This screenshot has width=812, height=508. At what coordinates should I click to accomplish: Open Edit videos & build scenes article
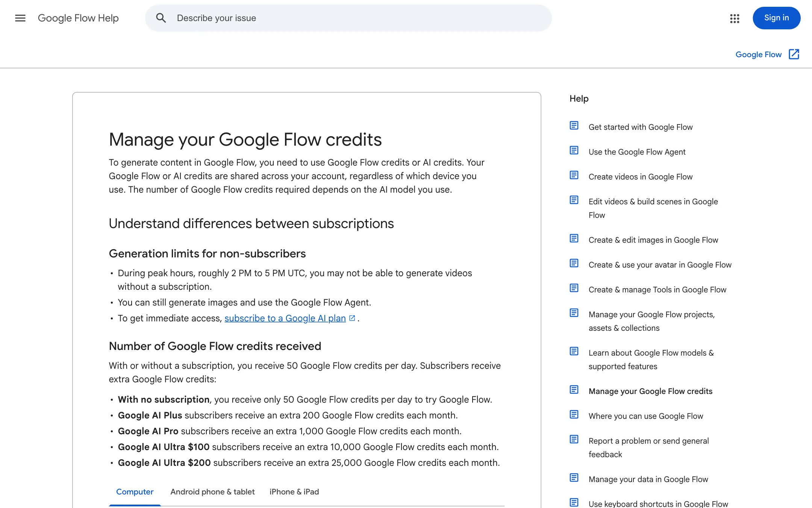653,208
